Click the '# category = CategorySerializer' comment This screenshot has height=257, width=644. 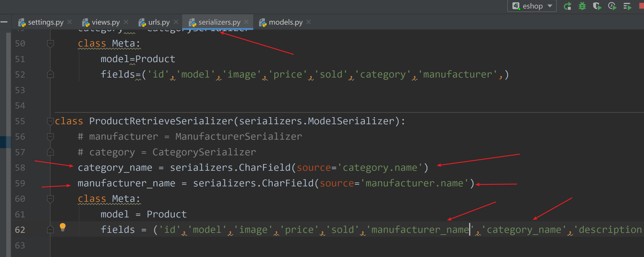(167, 152)
